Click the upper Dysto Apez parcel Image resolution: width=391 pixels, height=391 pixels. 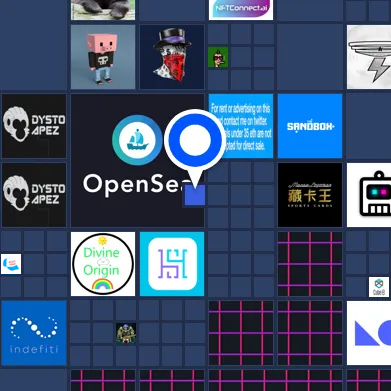point(34,126)
